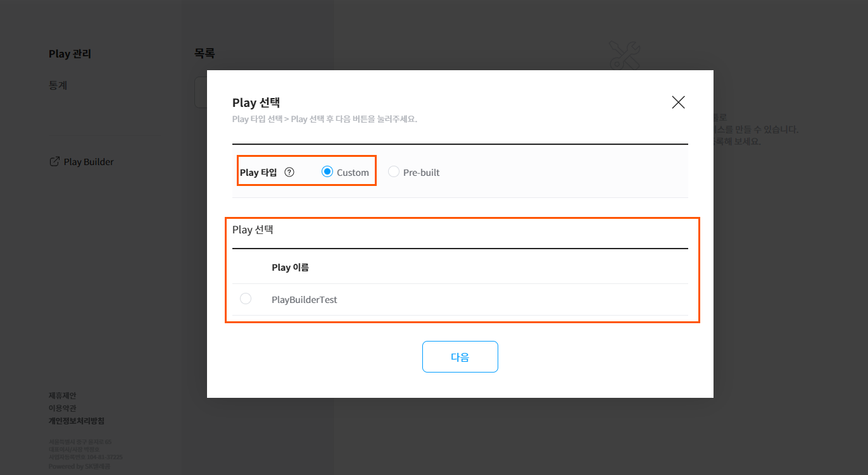Click the Pre-built label text
Screen dimensions: 868x475
[x=421, y=173]
